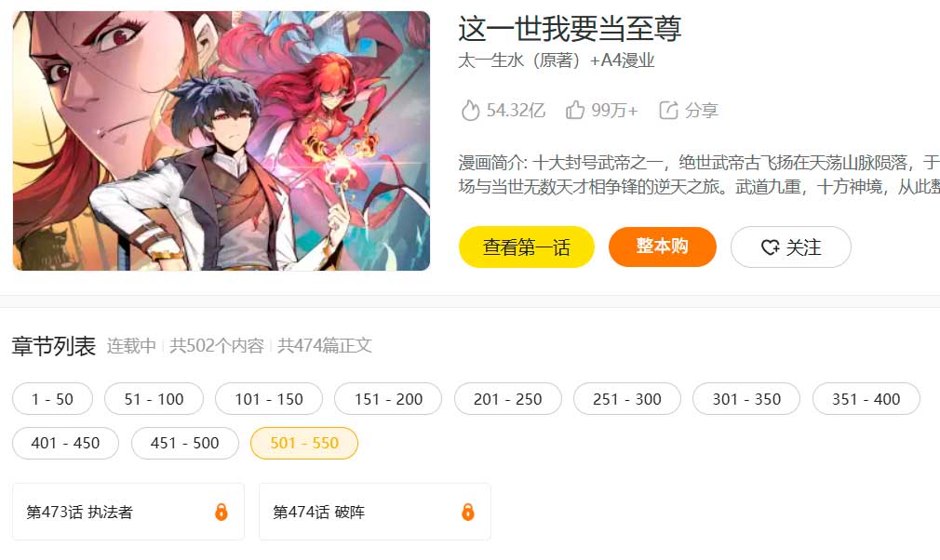Image resolution: width=940 pixels, height=560 pixels.
Task: Click the lock icon on chapter 473
Action: click(x=222, y=512)
